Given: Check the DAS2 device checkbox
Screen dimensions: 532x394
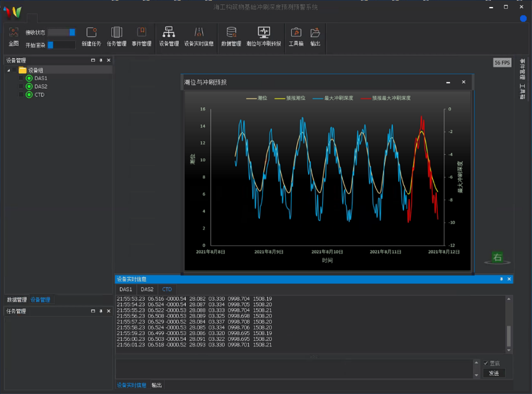Looking at the screenshot, I should pos(21,87).
